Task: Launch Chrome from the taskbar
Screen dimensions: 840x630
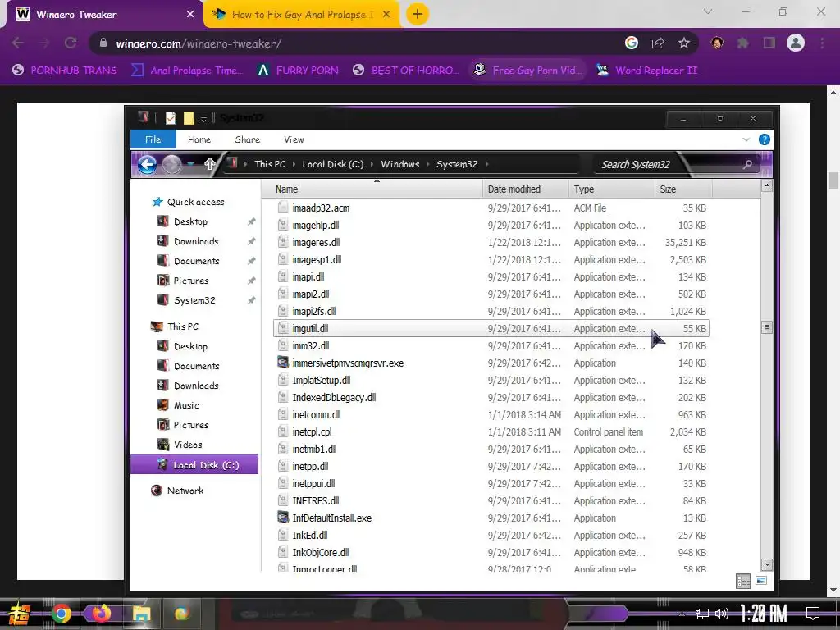Action: (x=61, y=614)
